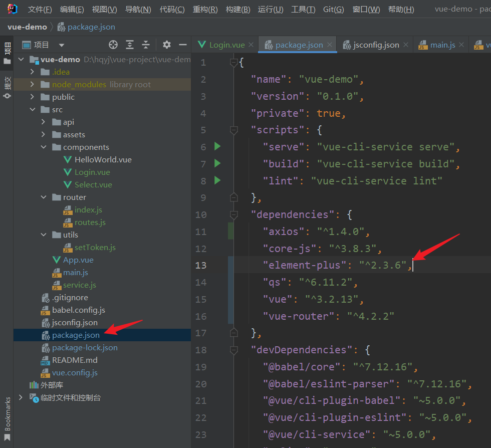Fold the scripts block in gutter
Image resolution: width=491 pixels, height=448 pixels.
pyautogui.click(x=233, y=130)
